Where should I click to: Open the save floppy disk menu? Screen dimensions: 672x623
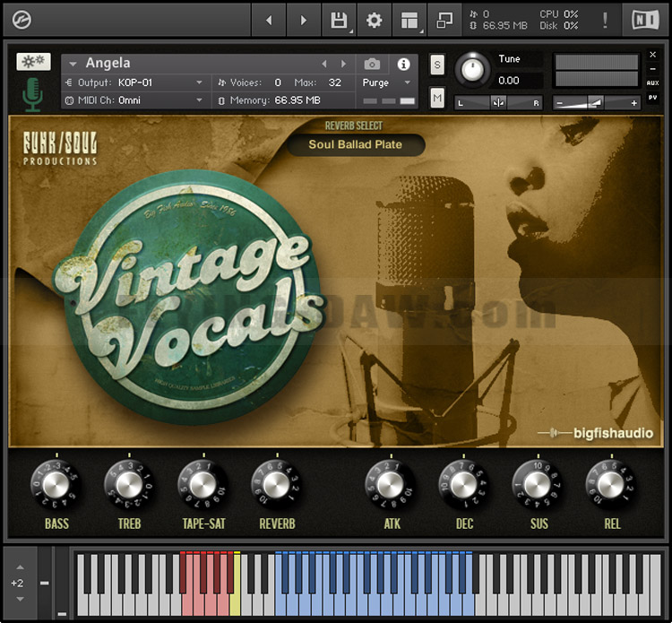[339, 20]
